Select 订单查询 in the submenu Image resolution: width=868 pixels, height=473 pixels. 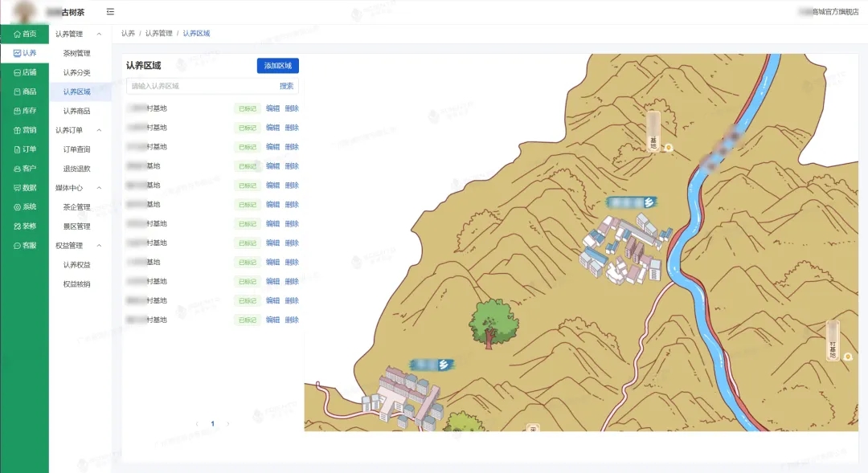pos(77,149)
